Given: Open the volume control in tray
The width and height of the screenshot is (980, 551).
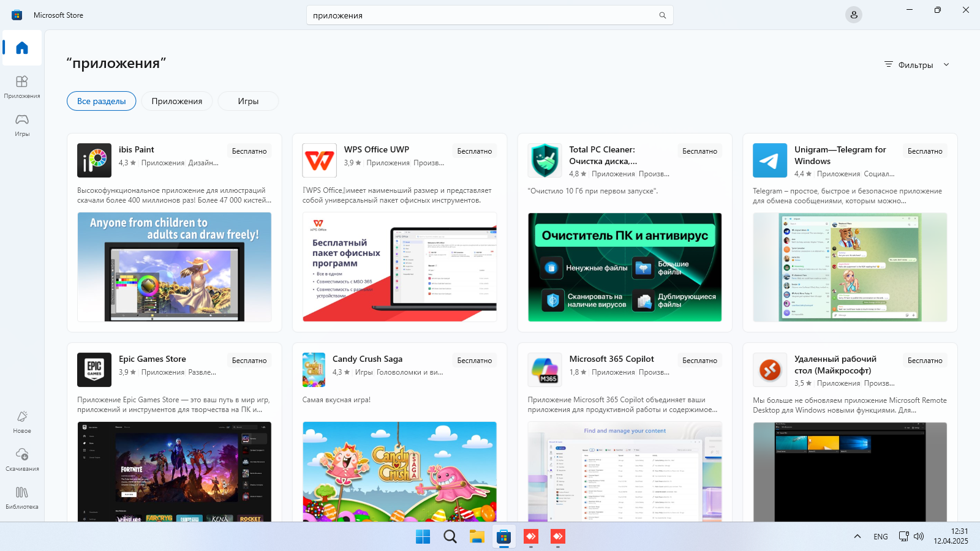Looking at the screenshot, I should [919, 537].
